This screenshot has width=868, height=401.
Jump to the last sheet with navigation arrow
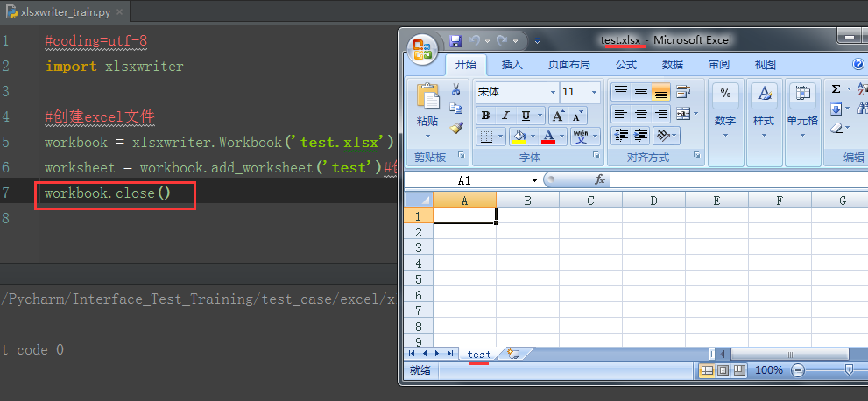pyautogui.click(x=450, y=354)
